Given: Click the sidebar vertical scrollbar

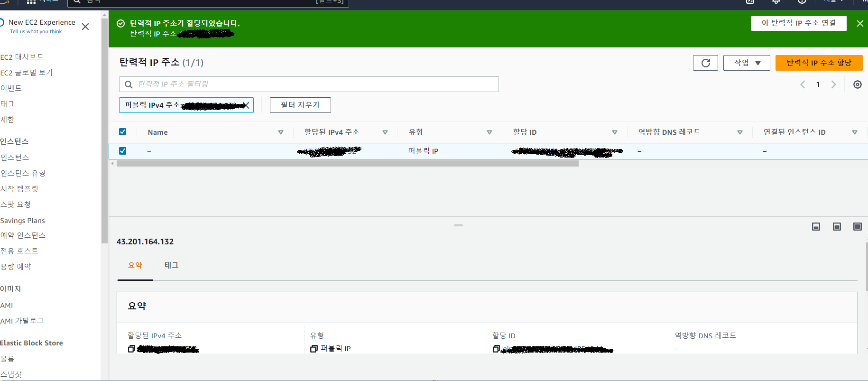Looking at the screenshot, I should 104,130.
